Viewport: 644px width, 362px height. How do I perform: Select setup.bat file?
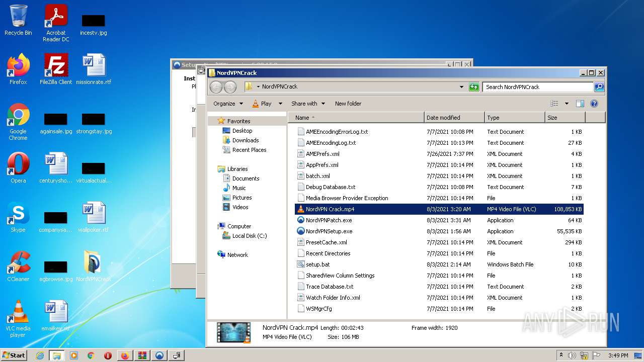(x=439, y=264)
